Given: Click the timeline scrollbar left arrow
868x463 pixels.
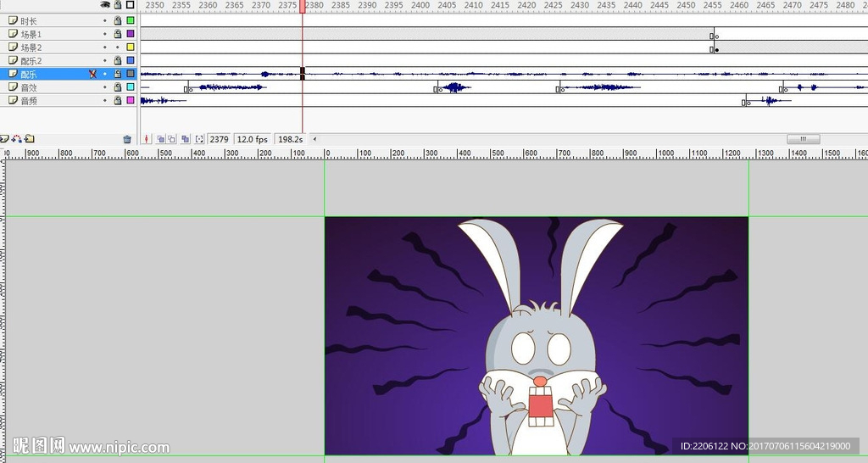Looking at the screenshot, I should click(x=315, y=139).
